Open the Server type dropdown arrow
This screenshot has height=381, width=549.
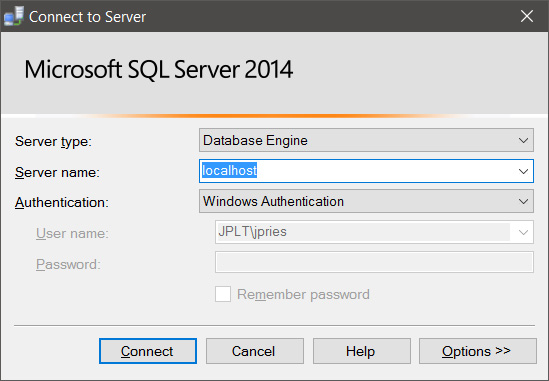(x=523, y=140)
